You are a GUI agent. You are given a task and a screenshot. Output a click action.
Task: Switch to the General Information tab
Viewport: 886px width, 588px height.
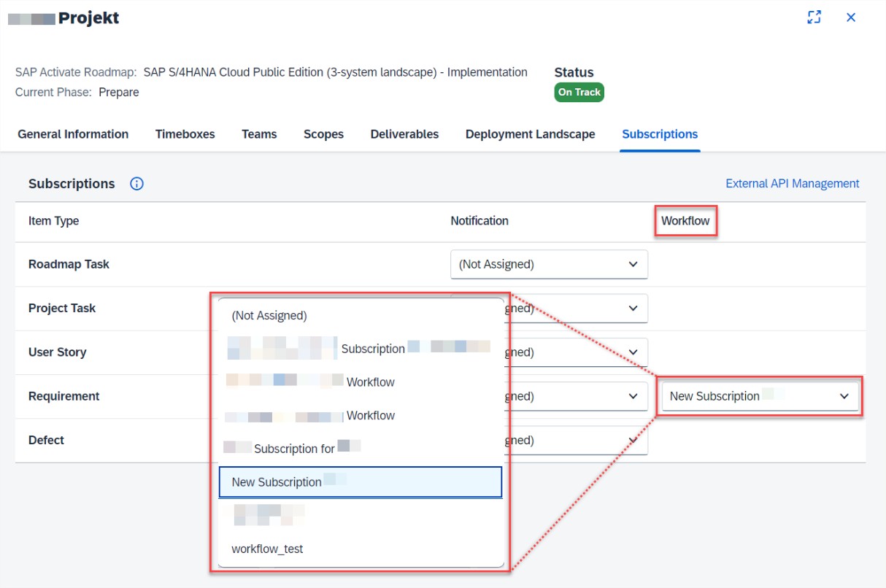(73, 134)
